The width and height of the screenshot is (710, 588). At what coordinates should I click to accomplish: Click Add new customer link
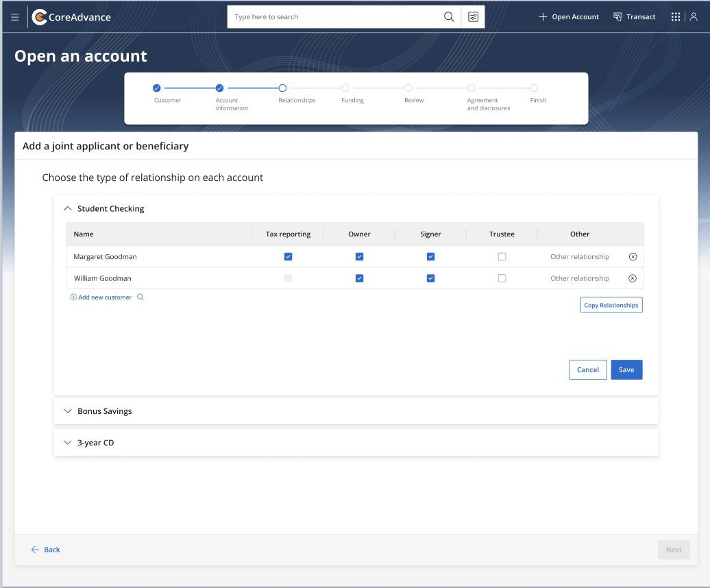tap(101, 297)
